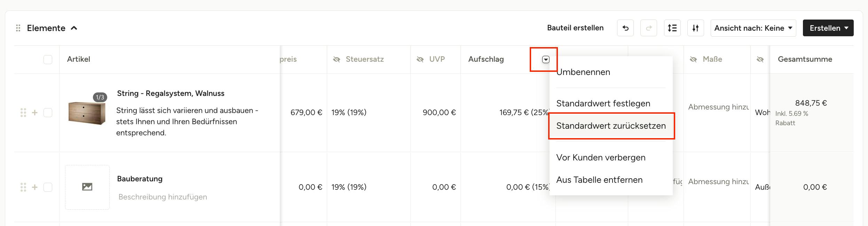Open the column settings sliders icon

point(696,28)
